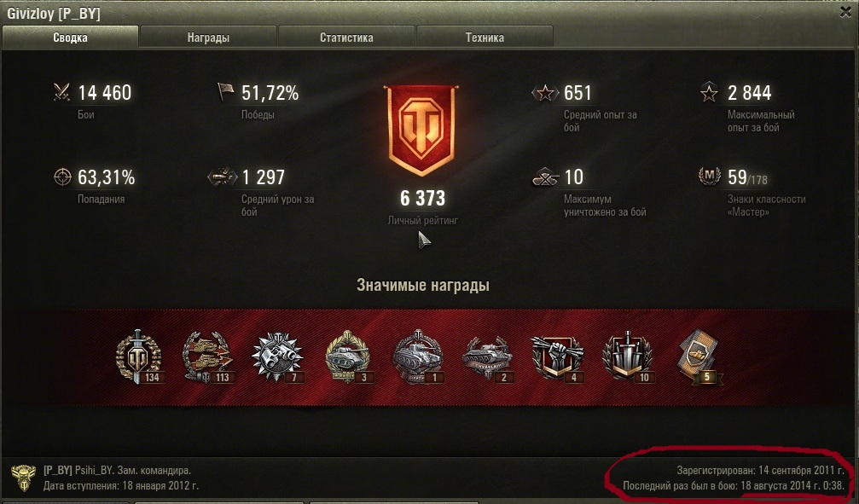
Task: Click the binoculars star medal with 7
Action: [x=277, y=356]
